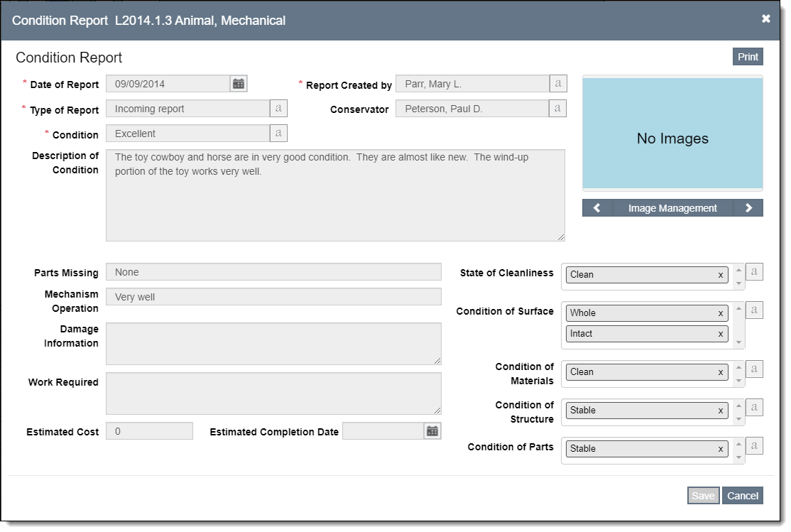Show the previous image arrow

[x=596, y=208]
